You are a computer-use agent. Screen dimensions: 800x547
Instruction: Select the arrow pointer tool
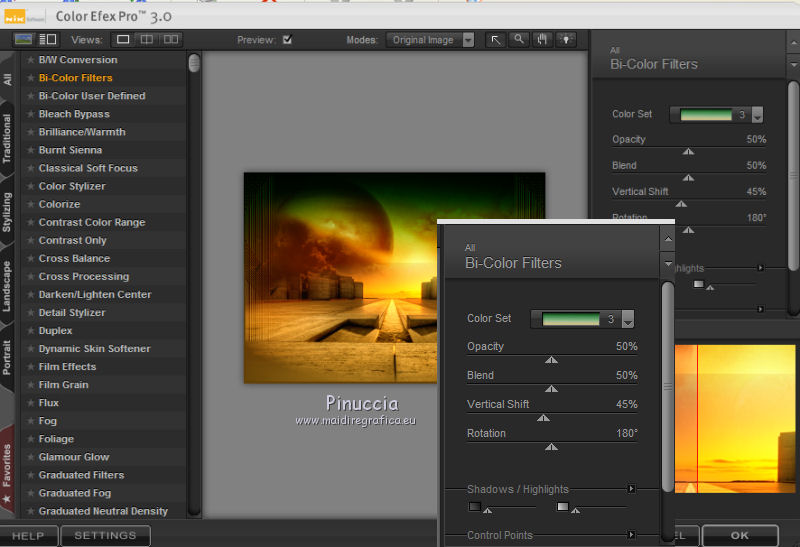[495, 40]
